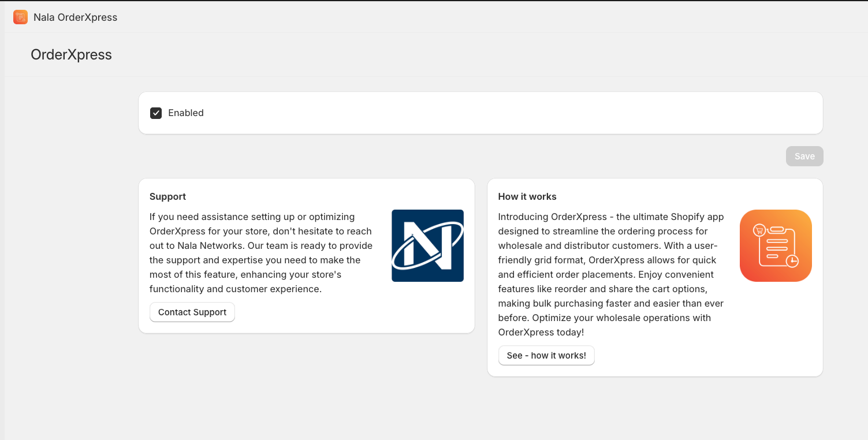
Task: Click the Support card heading
Action: coord(167,197)
